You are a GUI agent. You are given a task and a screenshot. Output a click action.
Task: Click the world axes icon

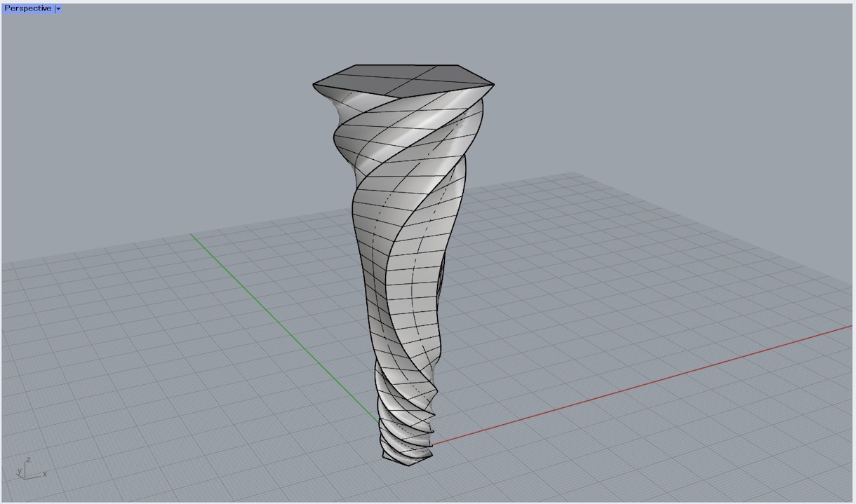(x=31, y=469)
